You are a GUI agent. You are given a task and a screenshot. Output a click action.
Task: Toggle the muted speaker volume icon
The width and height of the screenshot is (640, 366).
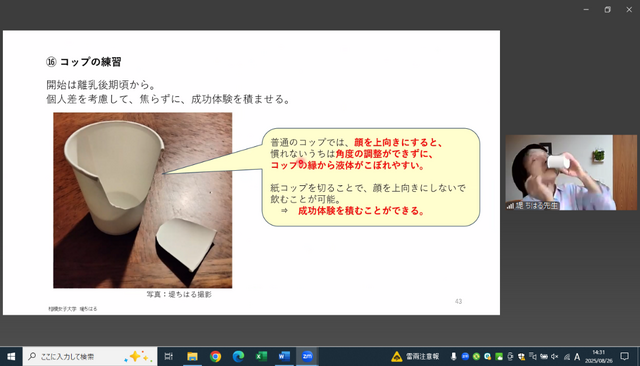554,356
